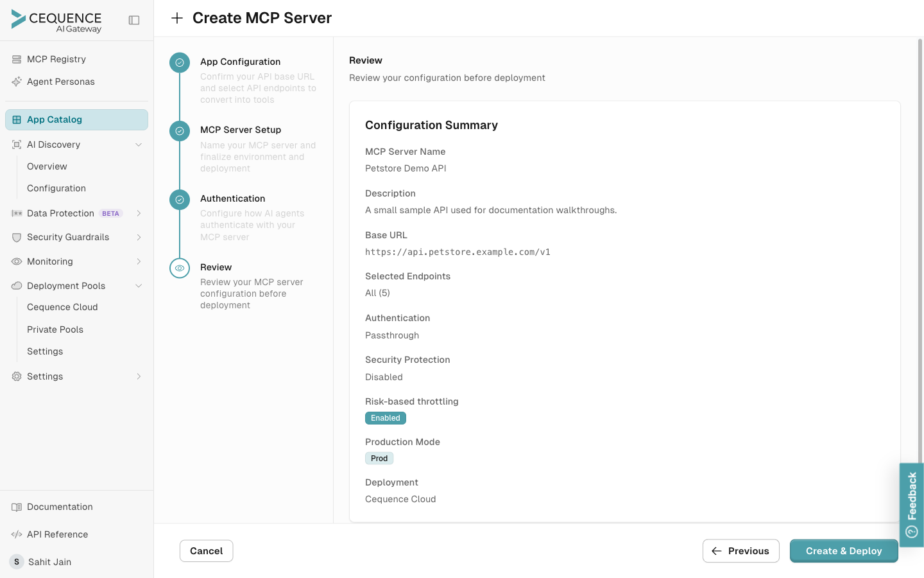Click the left arrow in Previous button

(x=717, y=551)
